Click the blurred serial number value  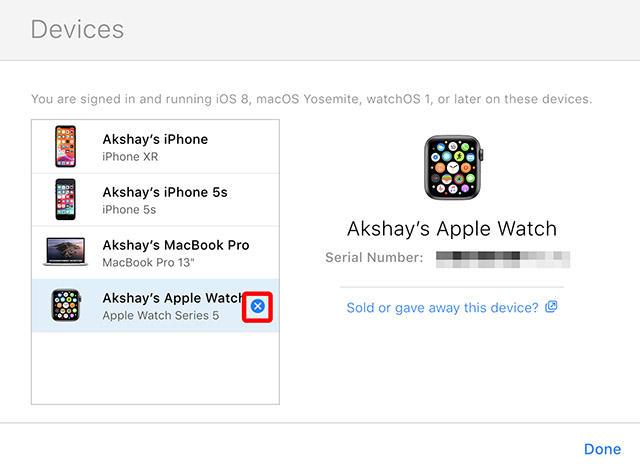[503, 260]
